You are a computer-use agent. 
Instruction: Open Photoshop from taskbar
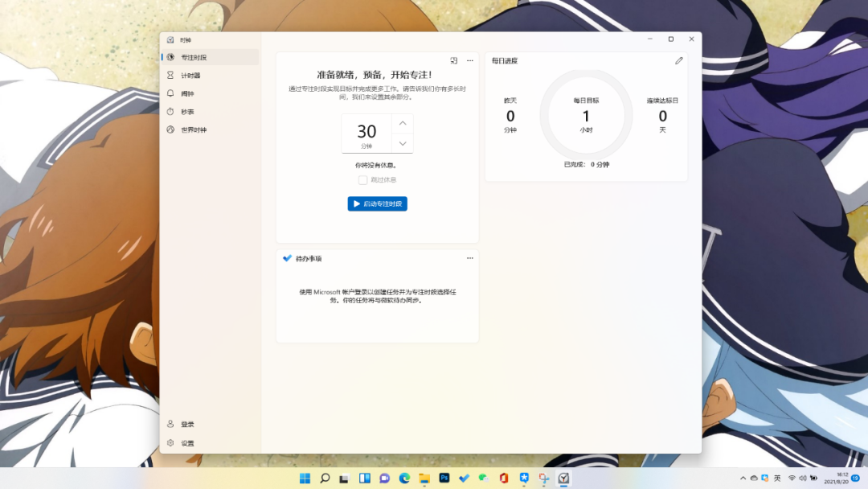point(444,478)
